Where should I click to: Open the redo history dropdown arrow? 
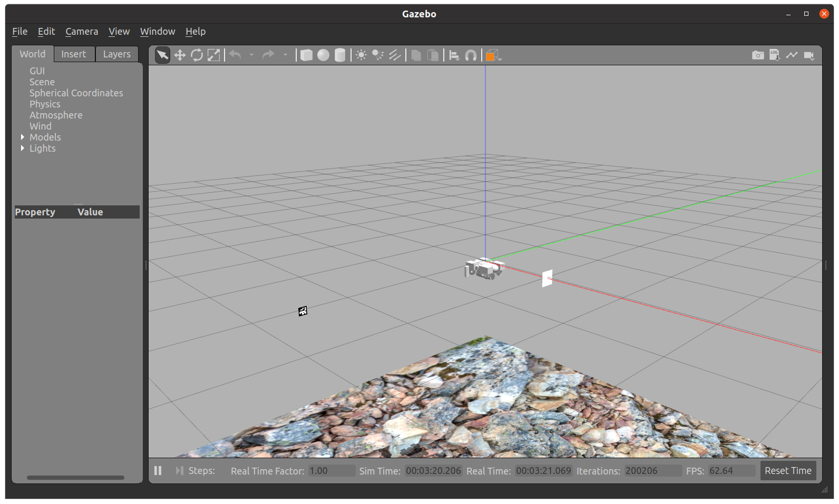point(285,55)
